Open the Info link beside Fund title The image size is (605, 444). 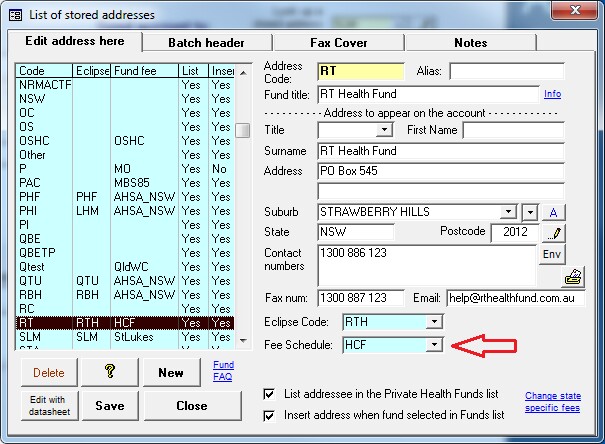click(553, 94)
